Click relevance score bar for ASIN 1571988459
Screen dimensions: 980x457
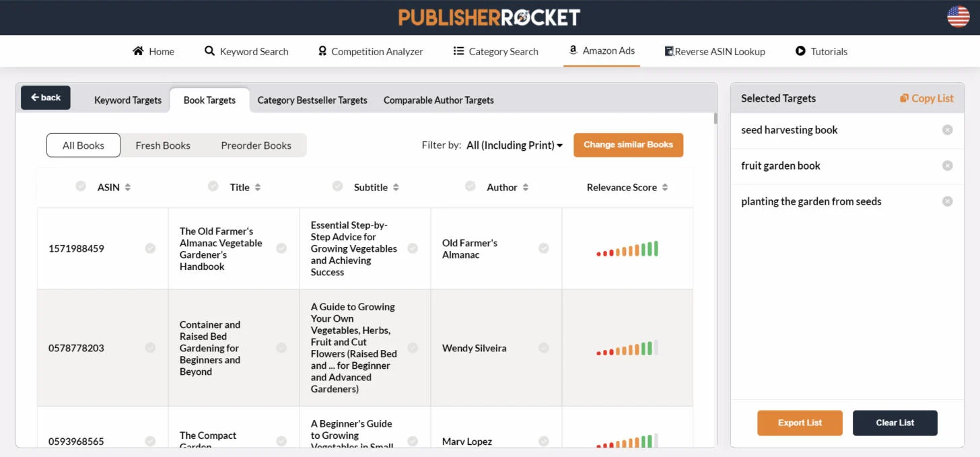[x=627, y=249]
